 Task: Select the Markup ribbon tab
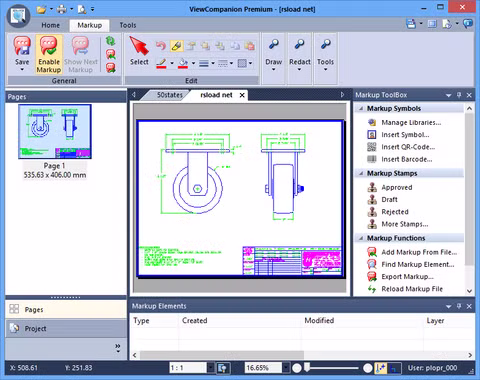(x=90, y=25)
